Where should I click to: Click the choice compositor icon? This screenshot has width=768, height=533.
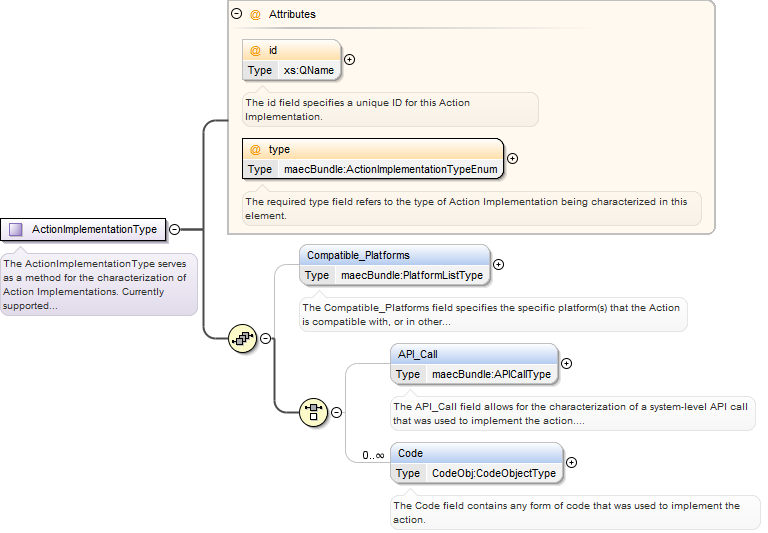click(x=313, y=412)
